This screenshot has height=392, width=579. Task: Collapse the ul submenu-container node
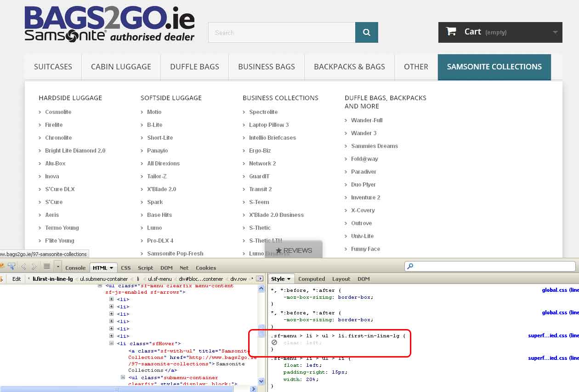click(123, 377)
